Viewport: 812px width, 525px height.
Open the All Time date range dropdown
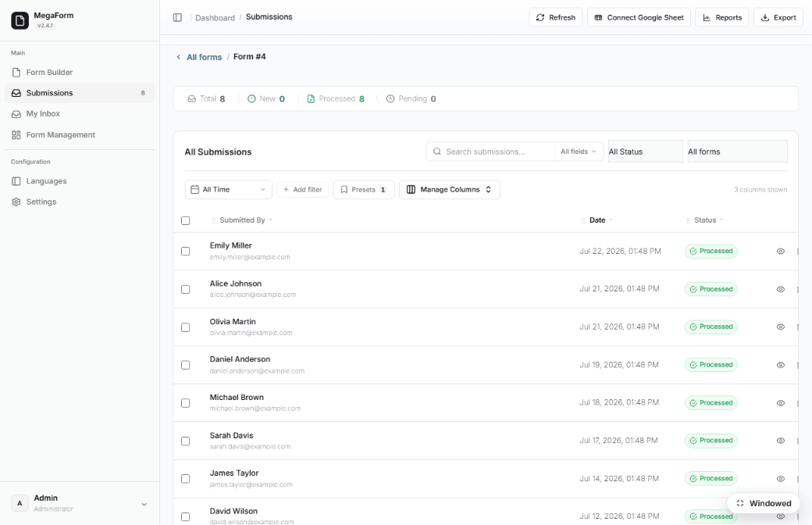click(x=228, y=190)
